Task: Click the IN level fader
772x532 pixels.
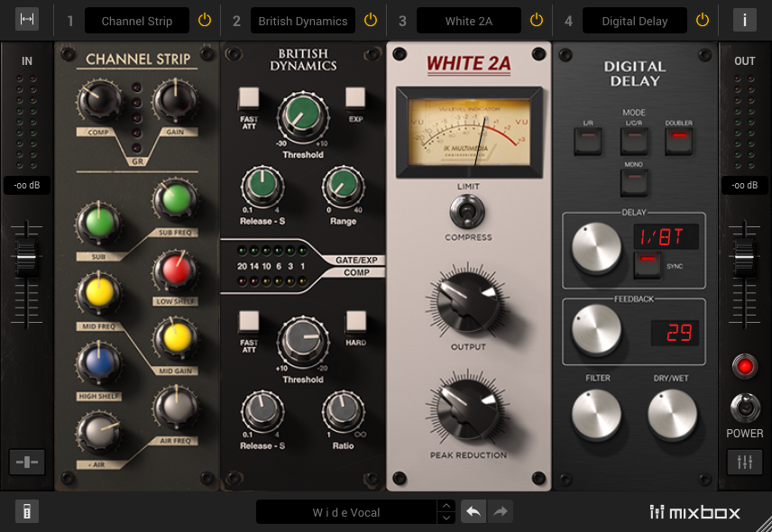Action: click(x=26, y=256)
